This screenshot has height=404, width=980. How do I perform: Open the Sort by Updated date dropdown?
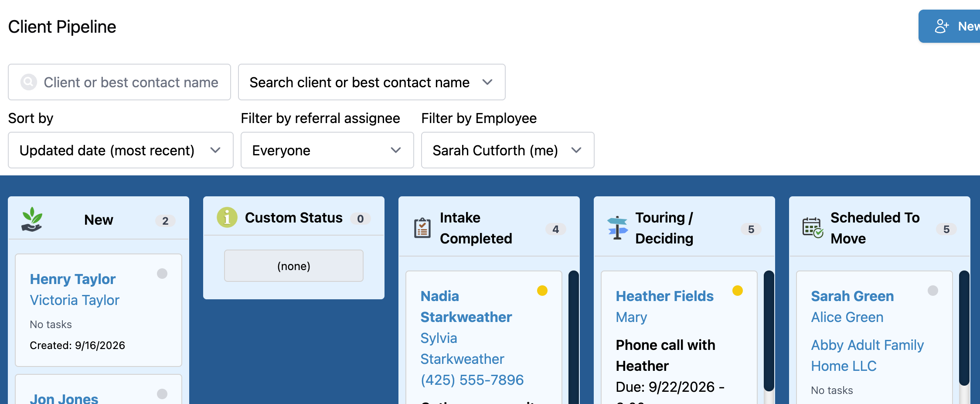[121, 150]
